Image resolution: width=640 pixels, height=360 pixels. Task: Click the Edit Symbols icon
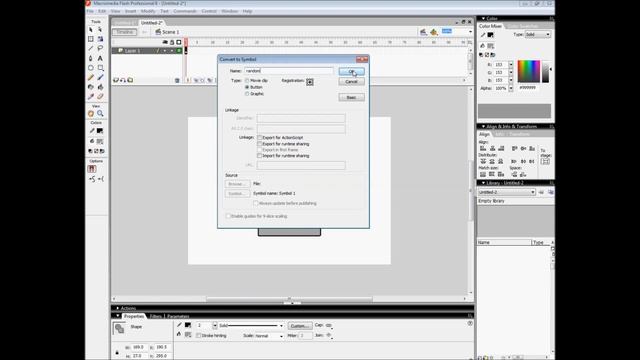pyautogui.click(x=433, y=32)
